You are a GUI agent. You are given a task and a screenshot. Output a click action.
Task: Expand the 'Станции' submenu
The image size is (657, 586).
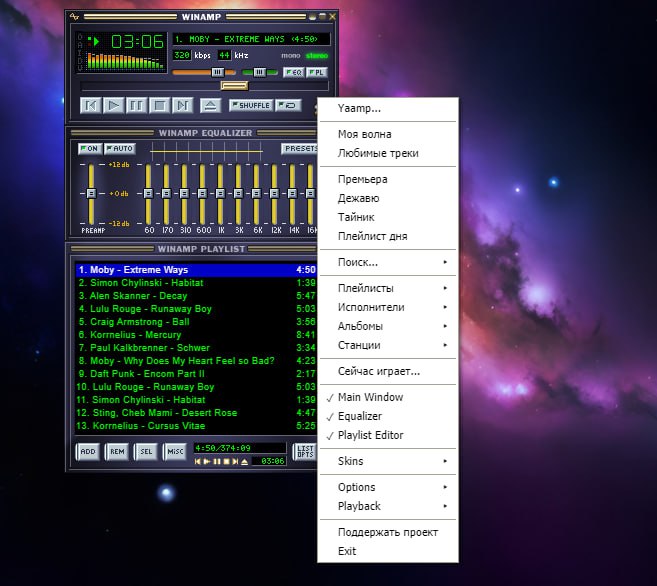388,345
